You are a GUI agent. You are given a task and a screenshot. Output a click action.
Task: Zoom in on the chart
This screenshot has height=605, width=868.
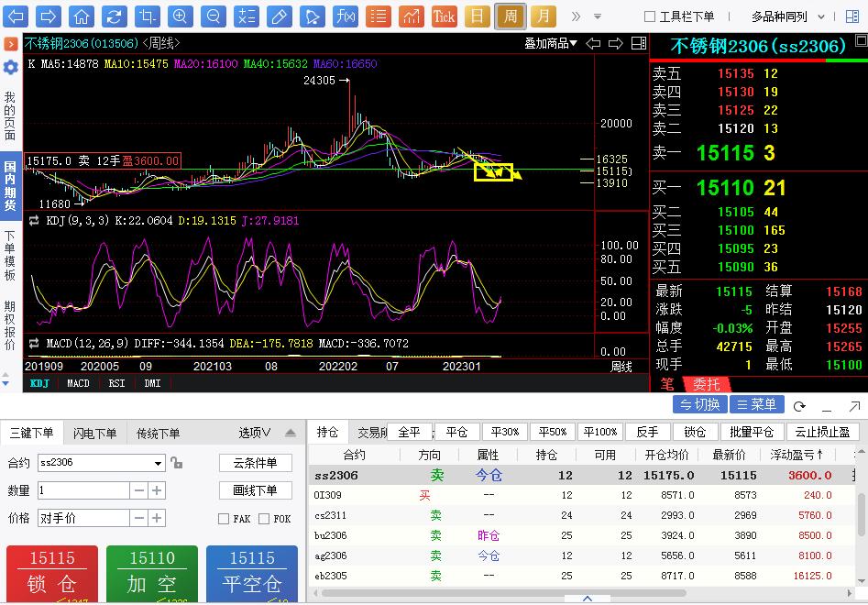coord(180,16)
